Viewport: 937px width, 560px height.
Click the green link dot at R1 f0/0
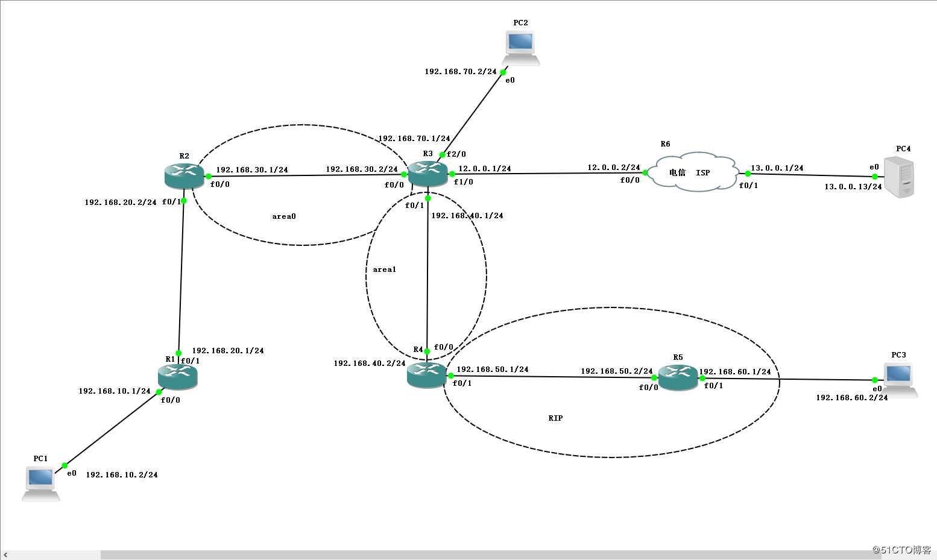pos(159,392)
